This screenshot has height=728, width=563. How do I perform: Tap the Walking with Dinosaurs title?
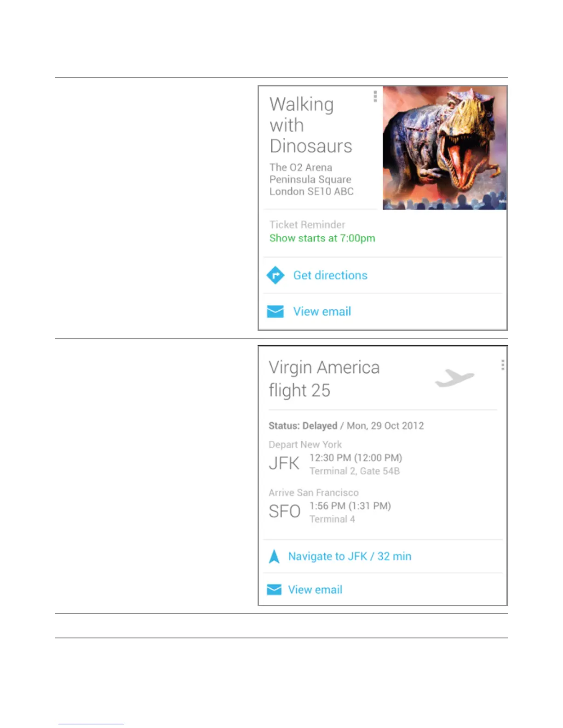pos(311,125)
